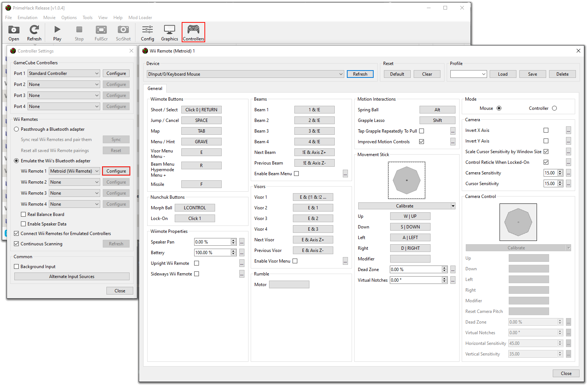Image resolution: width=588 pixels, height=386 pixels.
Task: Expand the Device selection dropdown
Action: tap(245, 74)
